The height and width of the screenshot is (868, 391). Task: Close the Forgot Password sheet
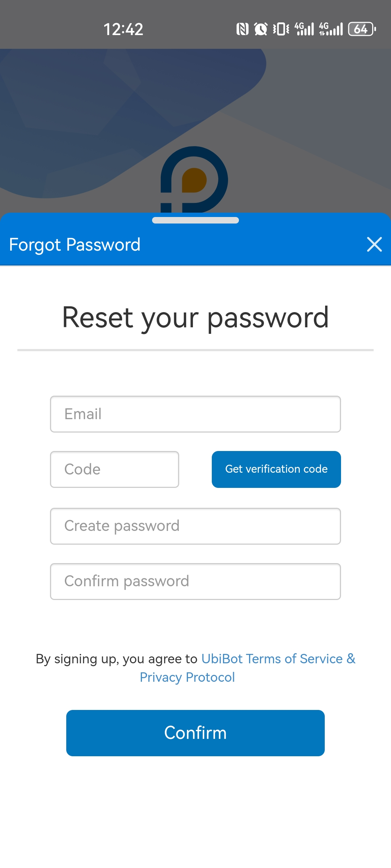click(374, 244)
